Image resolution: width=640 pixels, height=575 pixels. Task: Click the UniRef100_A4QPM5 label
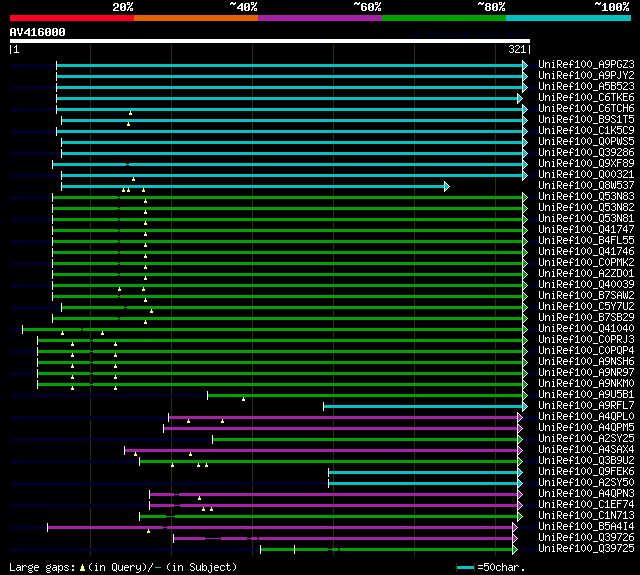click(x=586, y=428)
